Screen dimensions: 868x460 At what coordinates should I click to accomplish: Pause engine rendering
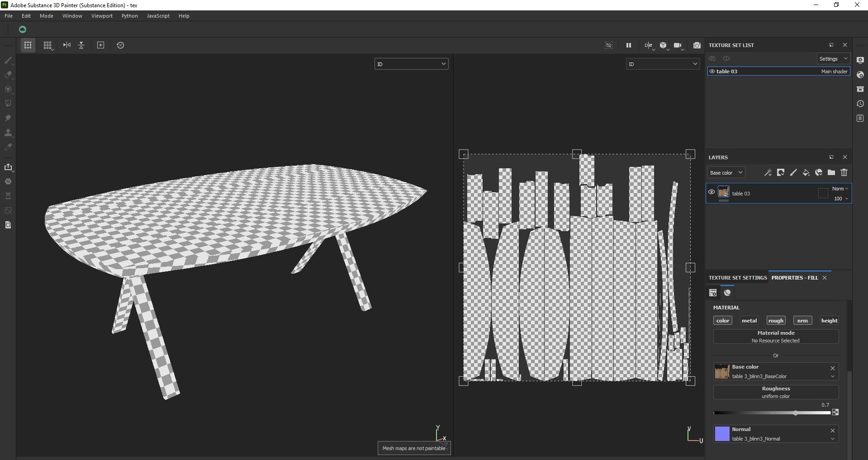coord(628,45)
